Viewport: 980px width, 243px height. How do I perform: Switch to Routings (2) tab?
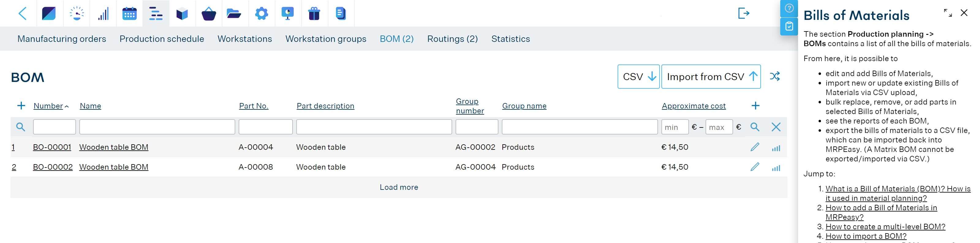452,39
